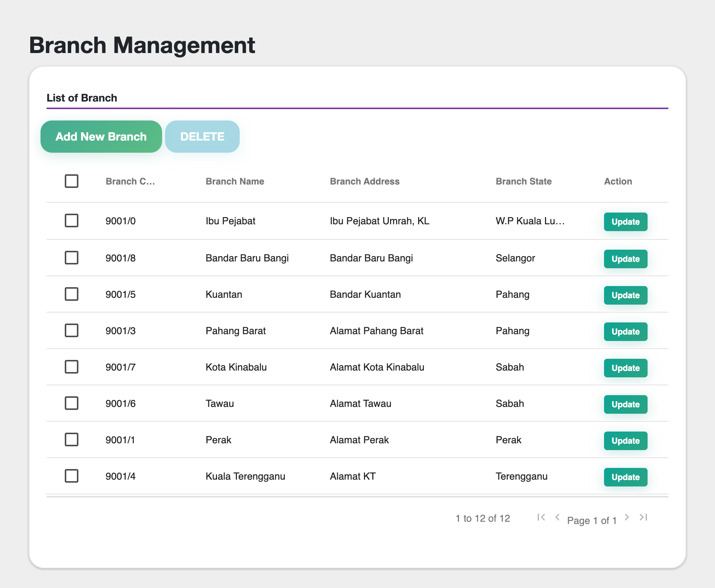The height and width of the screenshot is (588, 715).
Task: Tick the checkbox for Kuantan branch
Action: tap(72, 294)
